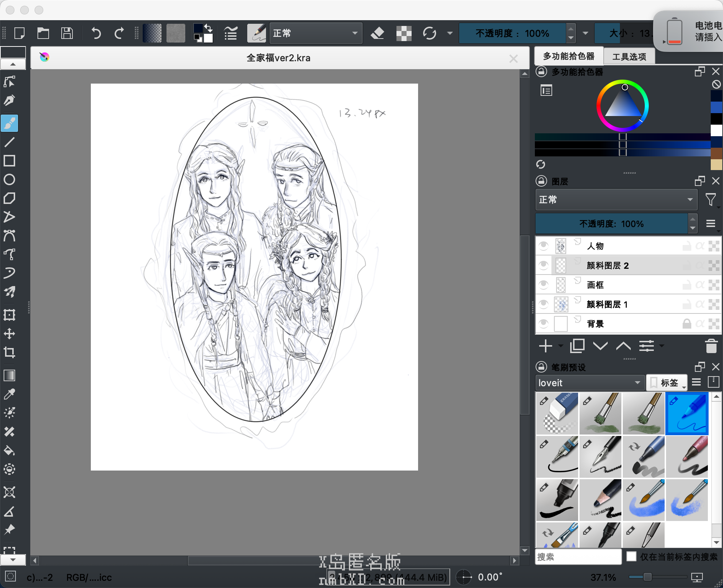Select the Color picker eyedropper tool
This screenshot has width=723, height=588.
pyautogui.click(x=9, y=394)
